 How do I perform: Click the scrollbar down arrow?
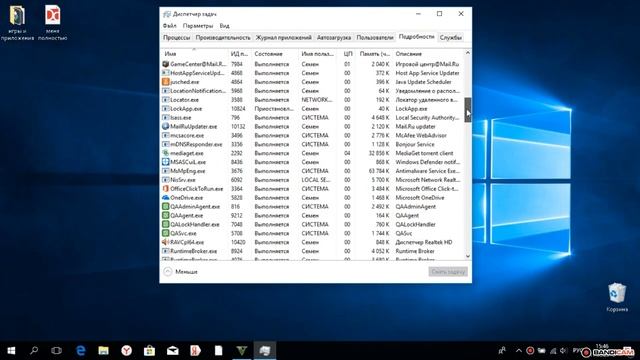pos(468,256)
